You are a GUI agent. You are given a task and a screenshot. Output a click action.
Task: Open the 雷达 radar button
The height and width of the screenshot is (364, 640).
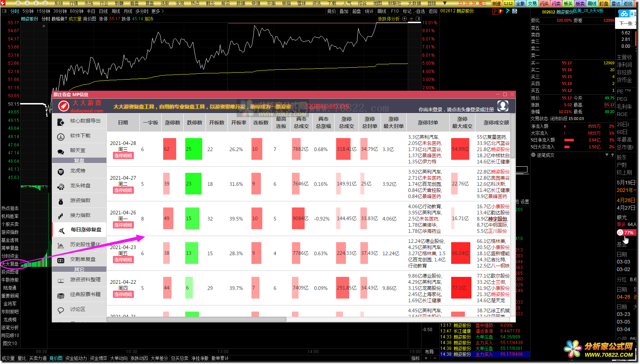pyautogui.click(x=616, y=3)
